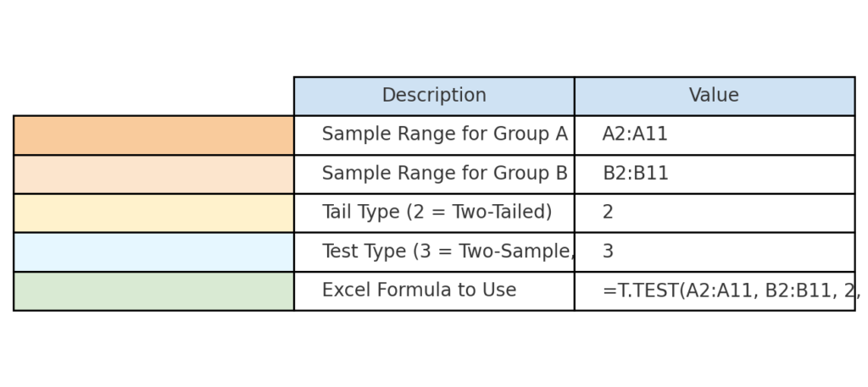Click the word Description in the header
Viewport: 868px width, 387px height.
click(x=434, y=96)
